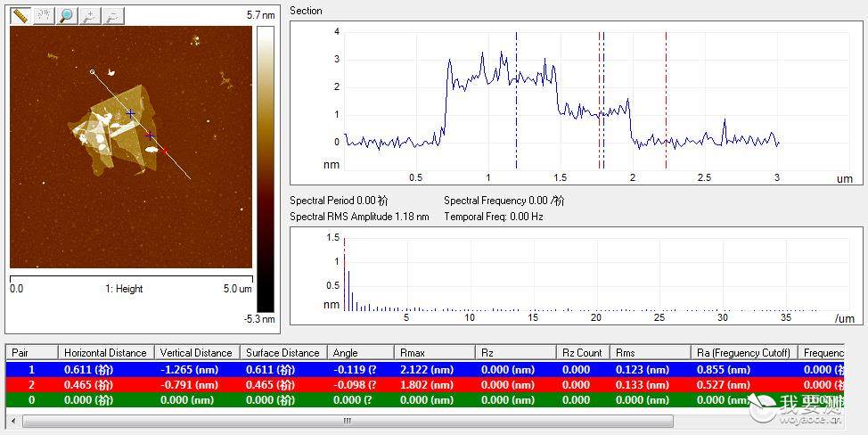Select the blue Pair 1 row
The width and height of the screenshot is (868, 435).
[x=424, y=370]
